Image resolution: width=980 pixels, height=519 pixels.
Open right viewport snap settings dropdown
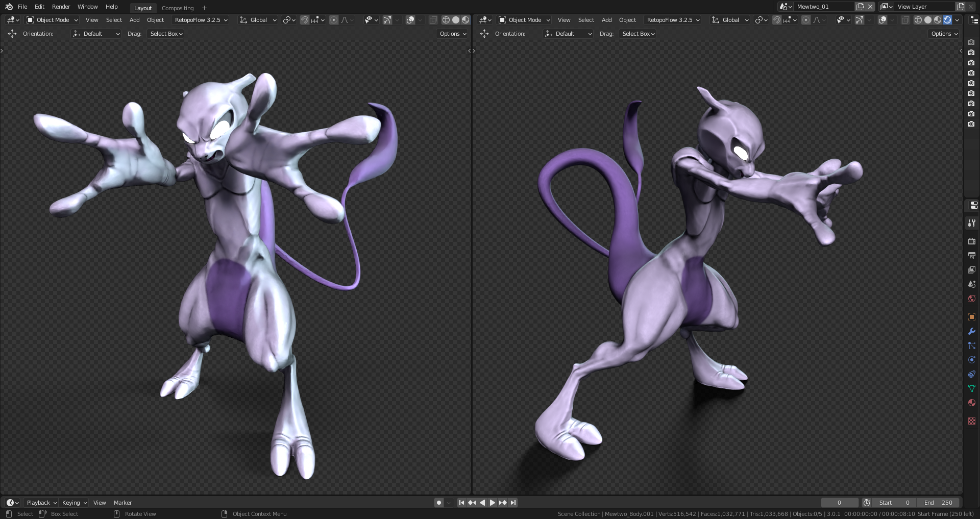pos(790,20)
